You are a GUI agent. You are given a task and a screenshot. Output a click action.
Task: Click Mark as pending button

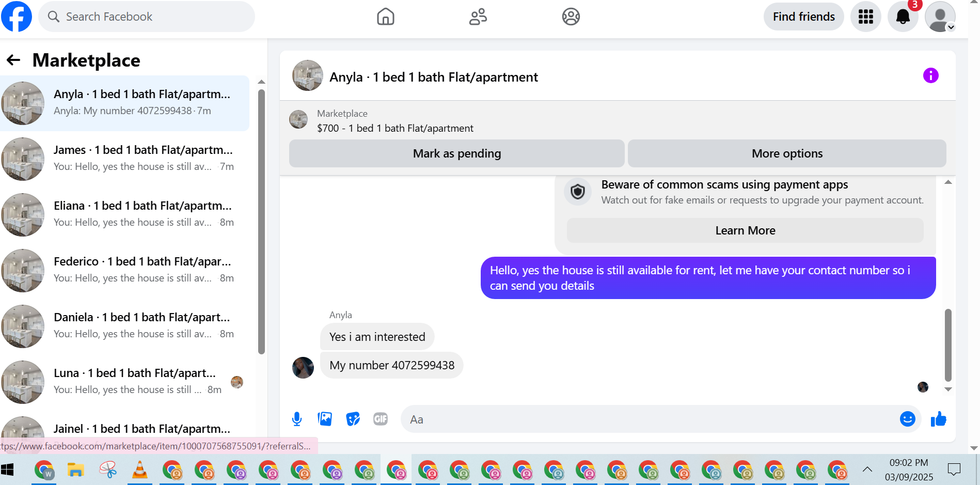[456, 153]
